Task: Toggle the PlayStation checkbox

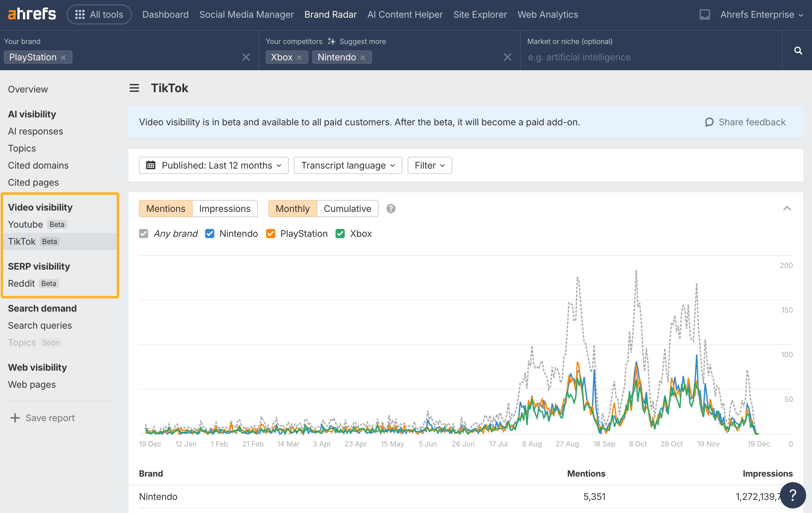Action: pyautogui.click(x=270, y=234)
